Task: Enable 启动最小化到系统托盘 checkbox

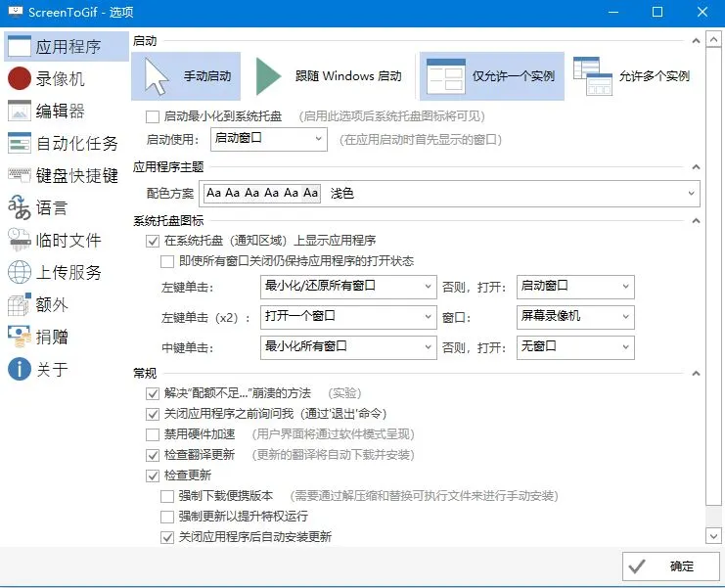Action: [x=153, y=116]
